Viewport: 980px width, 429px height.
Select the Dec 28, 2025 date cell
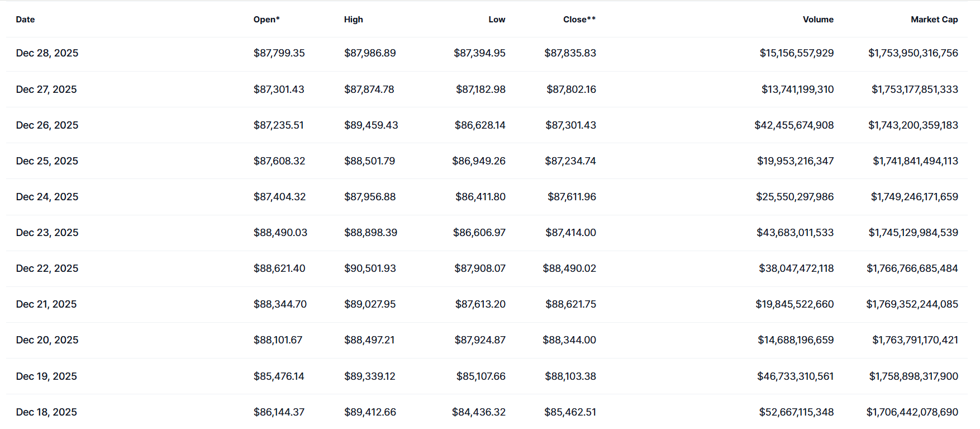pos(47,53)
